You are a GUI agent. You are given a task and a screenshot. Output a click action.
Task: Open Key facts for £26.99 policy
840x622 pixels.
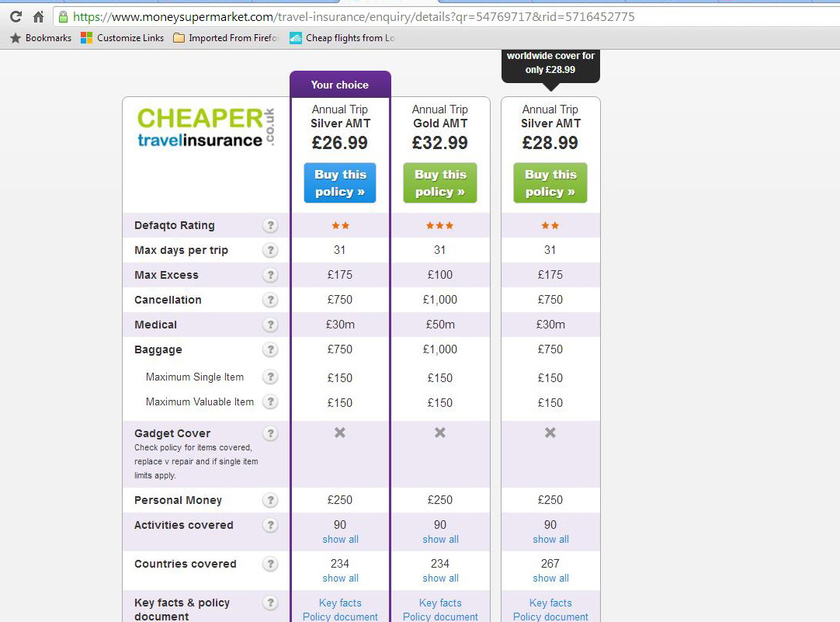[x=340, y=603]
